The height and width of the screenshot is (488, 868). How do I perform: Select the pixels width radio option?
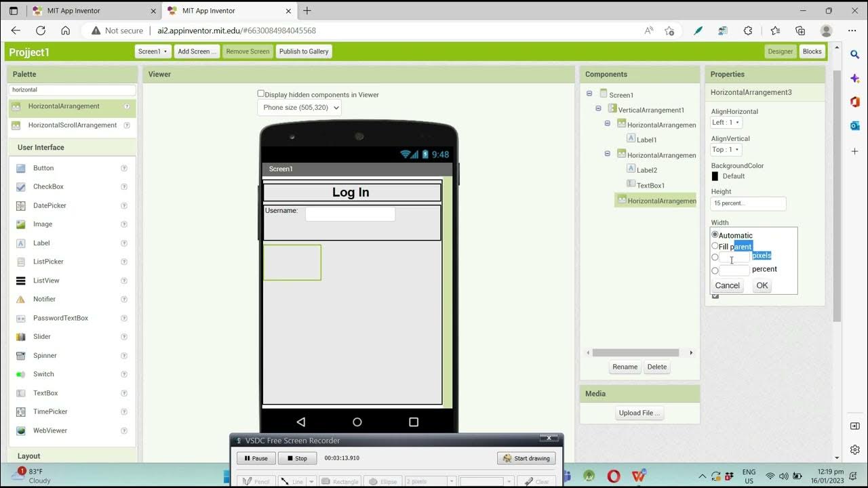coord(715,258)
